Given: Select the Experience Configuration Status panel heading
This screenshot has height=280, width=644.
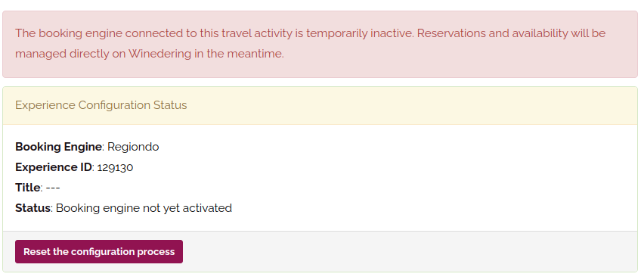Looking at the screenshot, I should [x=101, y=105].
